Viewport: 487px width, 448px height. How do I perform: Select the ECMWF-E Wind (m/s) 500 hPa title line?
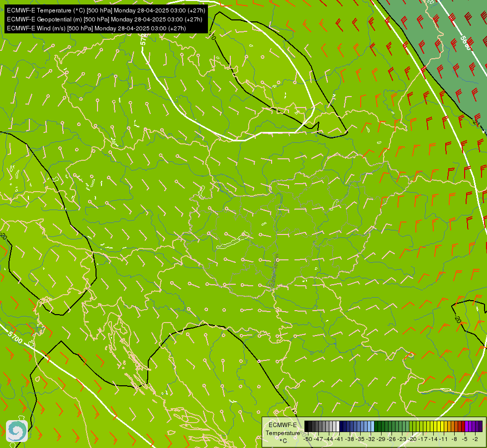[x=97, y=28]
